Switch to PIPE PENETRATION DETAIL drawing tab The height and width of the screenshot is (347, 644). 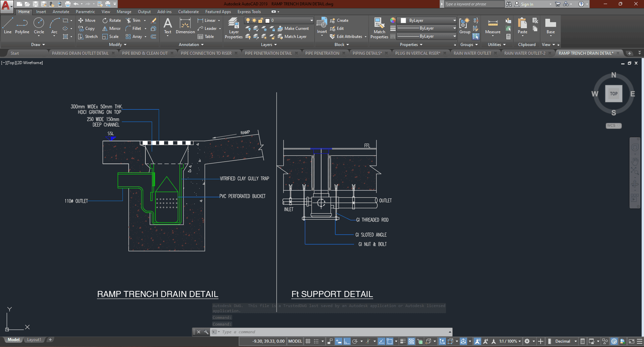pyautogui.click(x=268, y=53)
